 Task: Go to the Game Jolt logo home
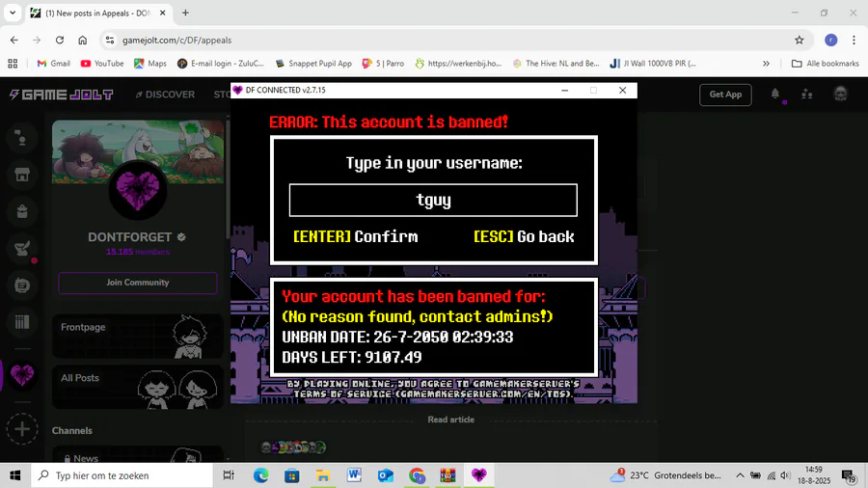[62, 95]
